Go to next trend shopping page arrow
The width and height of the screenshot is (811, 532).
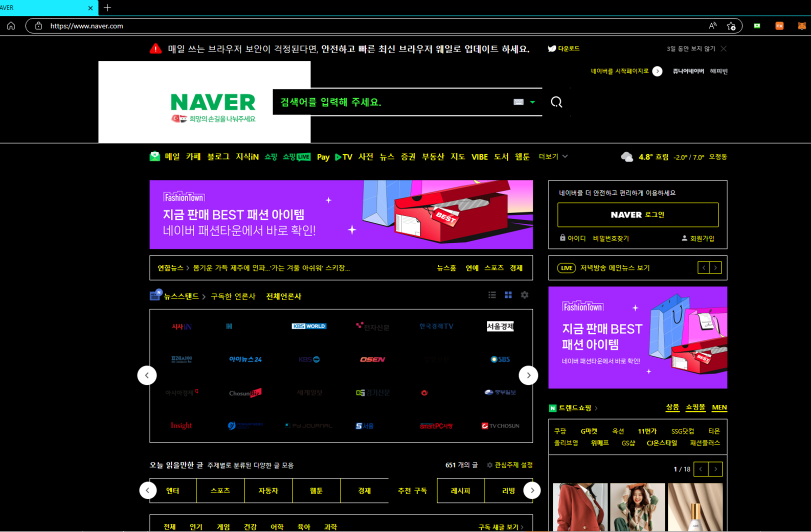pos(715,469)
